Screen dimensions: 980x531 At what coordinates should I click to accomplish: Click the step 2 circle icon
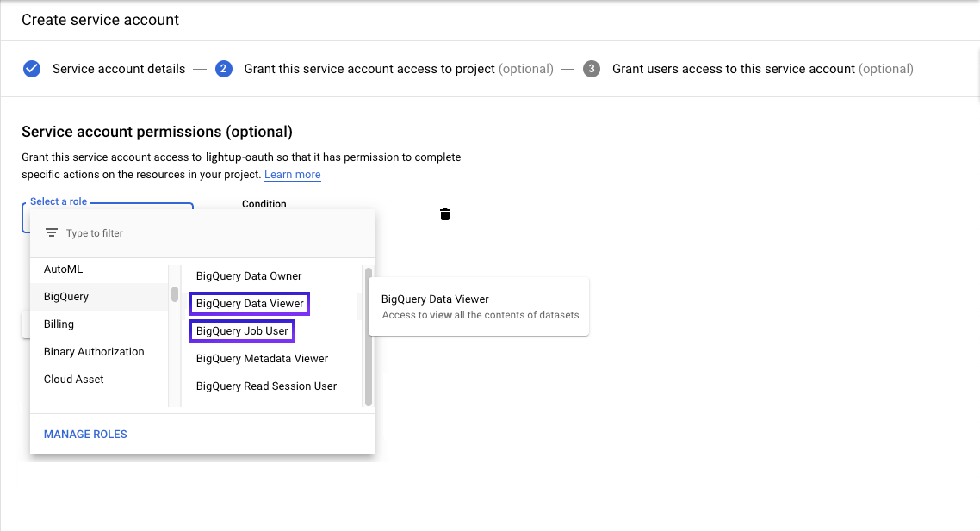[x=223, y=69]
